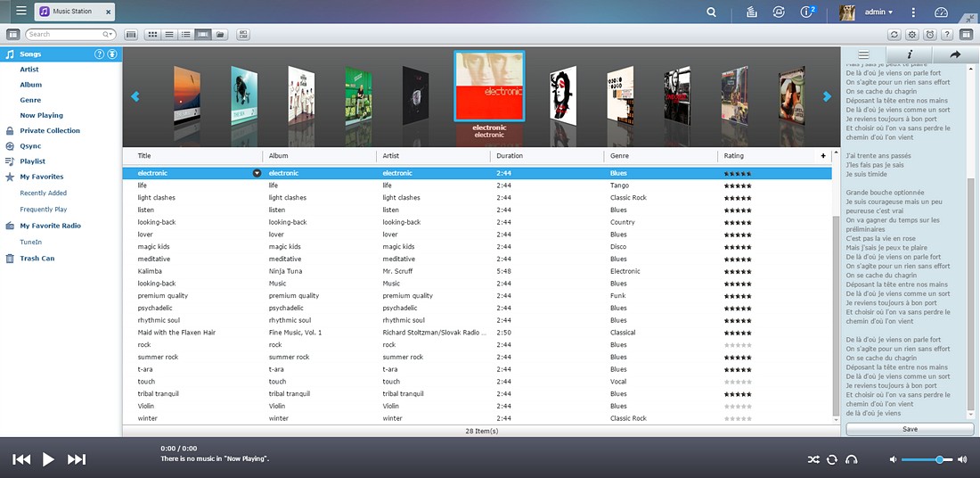Start playback with the play button
Screen dimensions: 980x478
click(48, 459)
